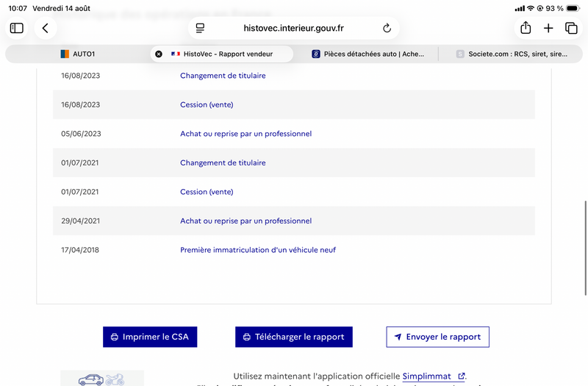Image resolution: width=588 pixels, height=386 pixels.
Task: Click date 29/04/2021
Action: [x=81, y=221]
